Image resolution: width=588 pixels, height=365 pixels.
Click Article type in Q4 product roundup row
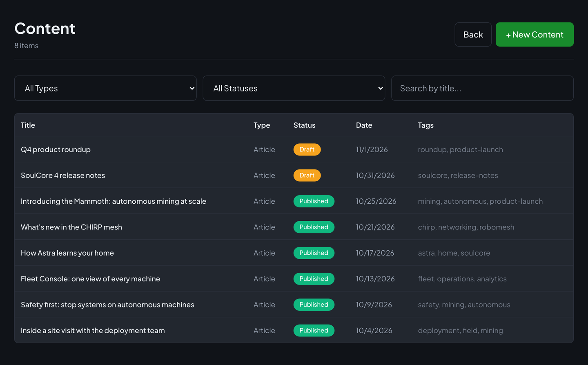click(x=264, y=149)
